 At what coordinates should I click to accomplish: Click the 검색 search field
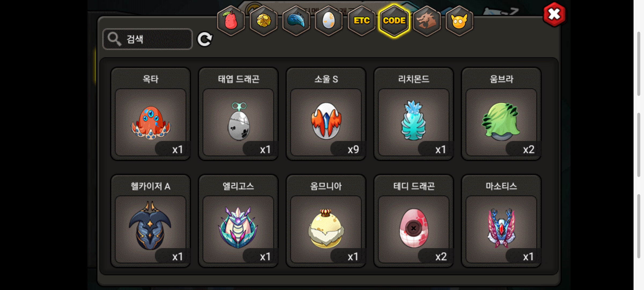tap(148, 39)
